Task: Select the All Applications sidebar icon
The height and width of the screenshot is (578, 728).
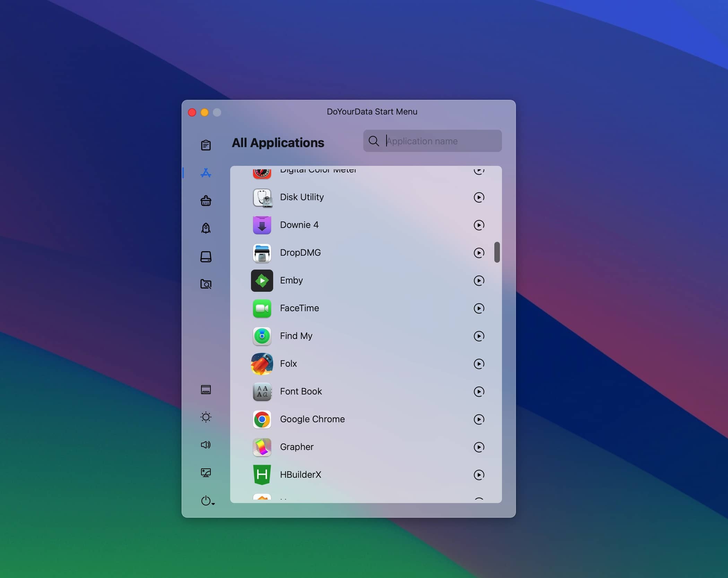Action: 206,173
